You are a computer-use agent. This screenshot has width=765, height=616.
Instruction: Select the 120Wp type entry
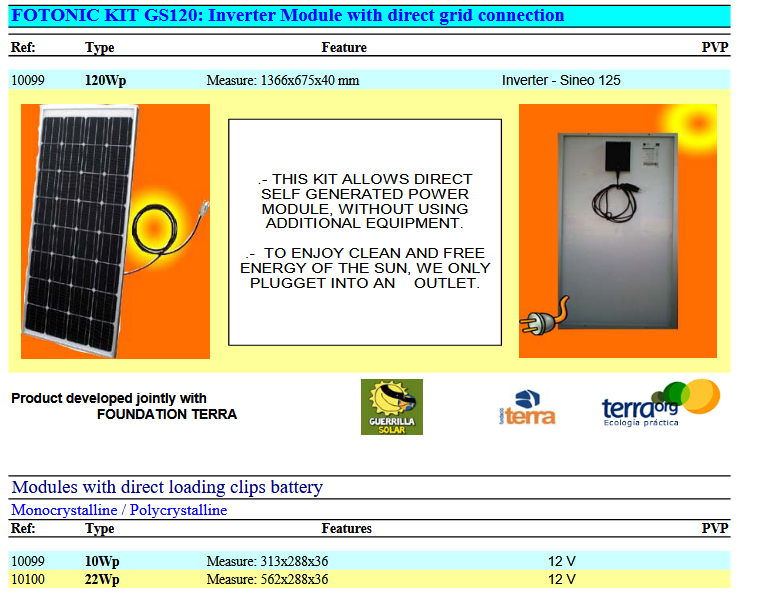point(105,80)
